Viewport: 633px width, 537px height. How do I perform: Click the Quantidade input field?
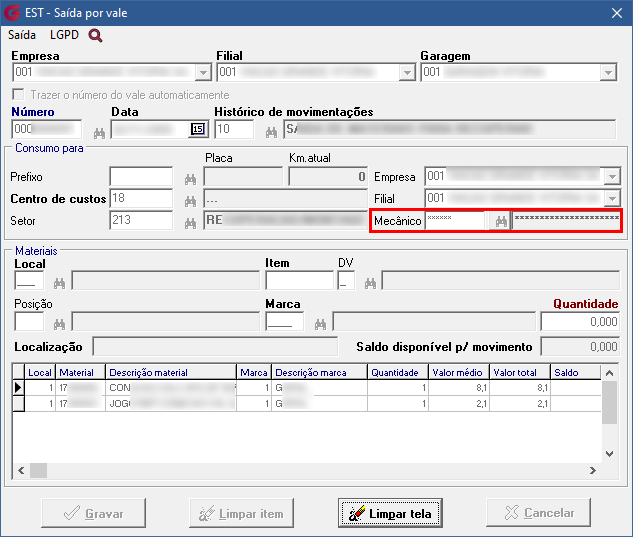(x=580, y=321)
